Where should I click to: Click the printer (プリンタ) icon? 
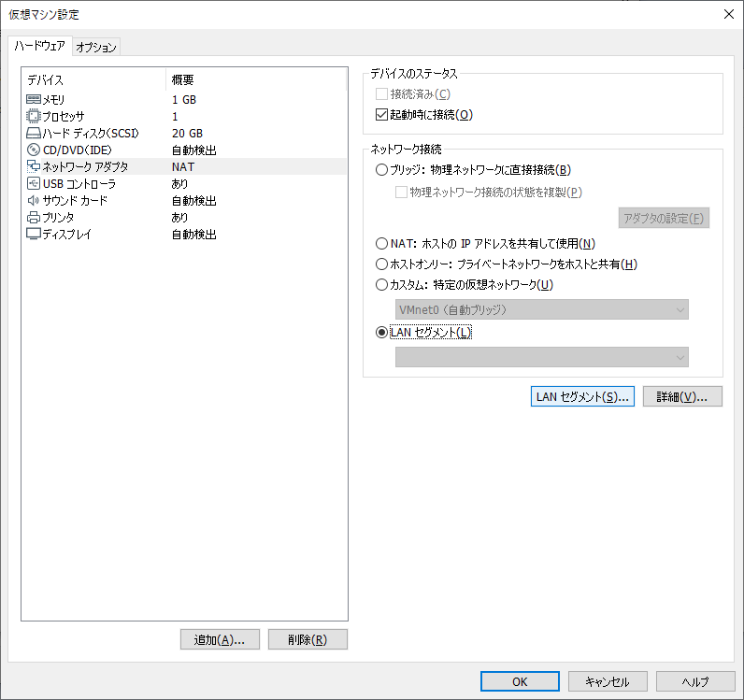coord(34,218)
